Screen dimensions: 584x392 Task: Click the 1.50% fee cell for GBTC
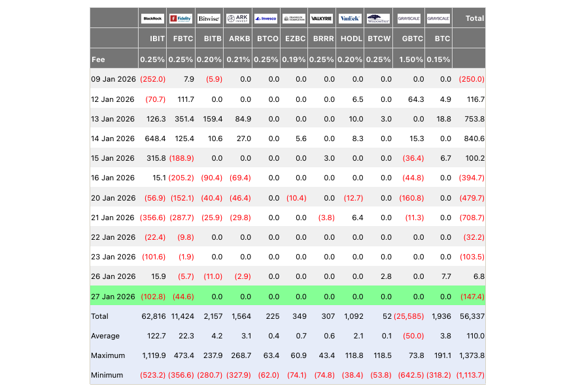click(x=411, y=59)
